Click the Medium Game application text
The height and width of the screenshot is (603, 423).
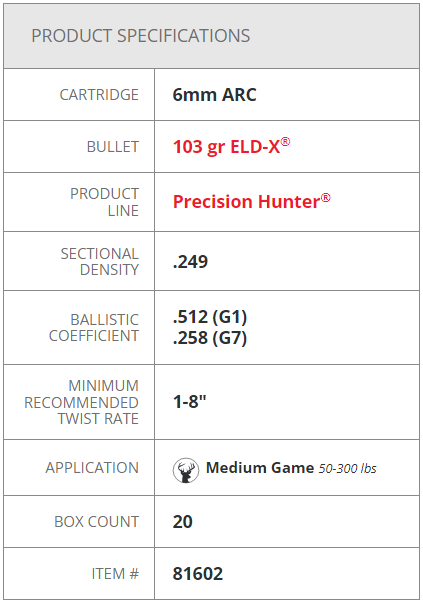(x=260, y=468)
